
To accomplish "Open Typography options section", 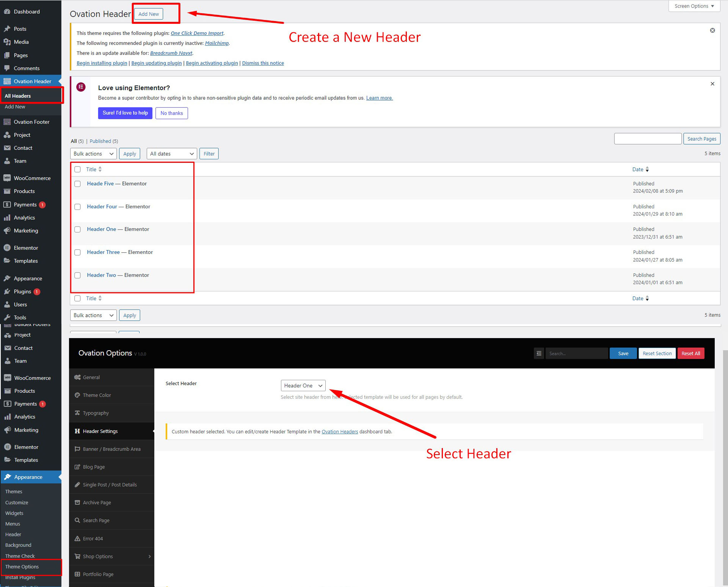I will point(111,413).
